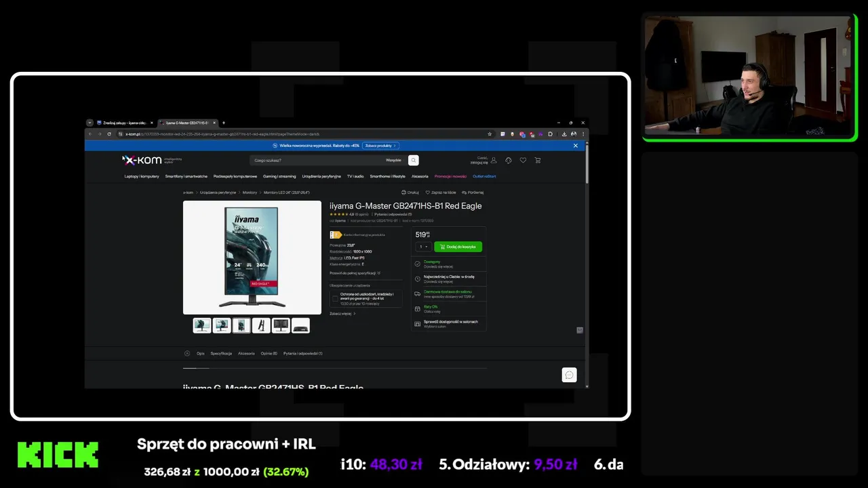Open browser downloads icon
Screen dimensions: 868x488
(x=564, y=134)
